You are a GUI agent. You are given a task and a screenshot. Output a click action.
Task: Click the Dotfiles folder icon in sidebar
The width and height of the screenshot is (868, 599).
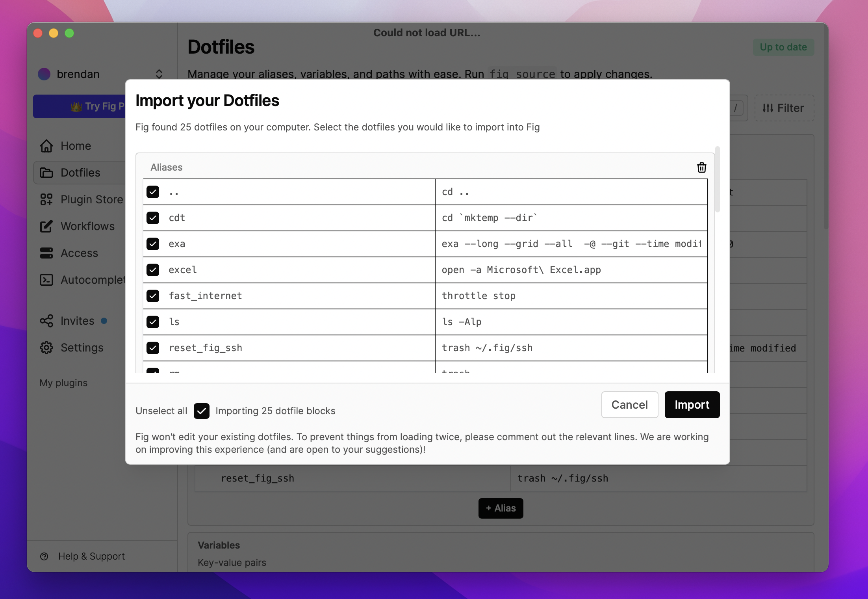pos(46,173)
